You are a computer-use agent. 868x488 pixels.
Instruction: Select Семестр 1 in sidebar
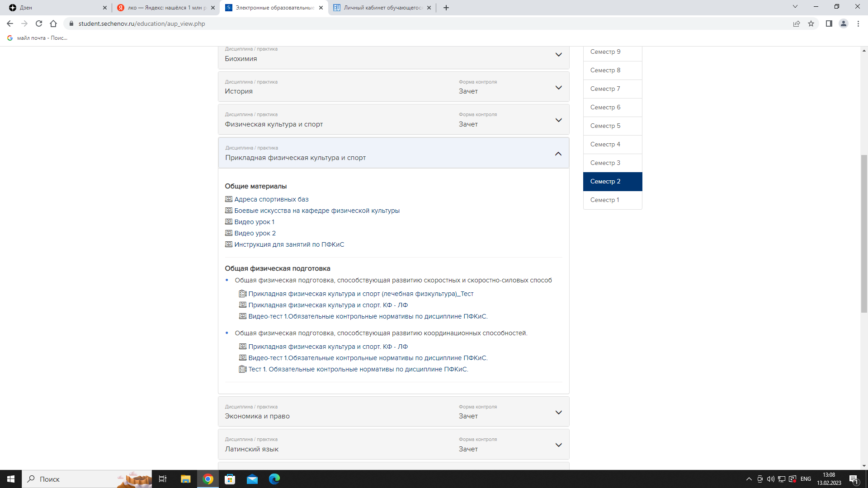pyautogui.click(x=613, y=200)
